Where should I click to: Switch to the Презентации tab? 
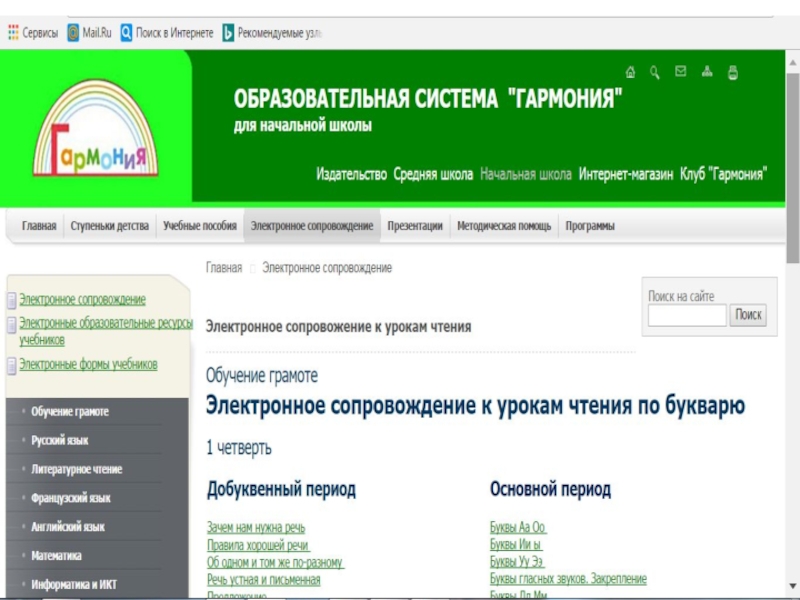tap(414, 226)
